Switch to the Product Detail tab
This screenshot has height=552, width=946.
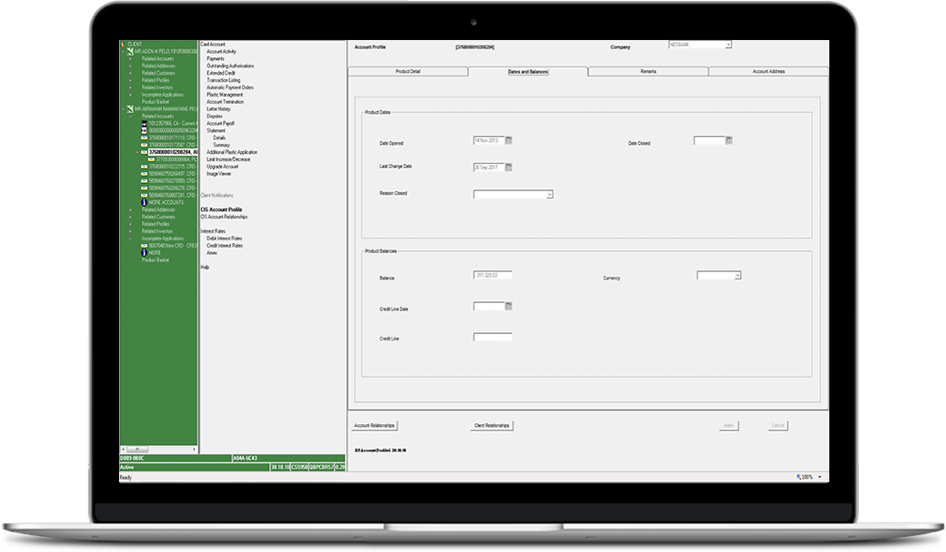pos(408,72)
